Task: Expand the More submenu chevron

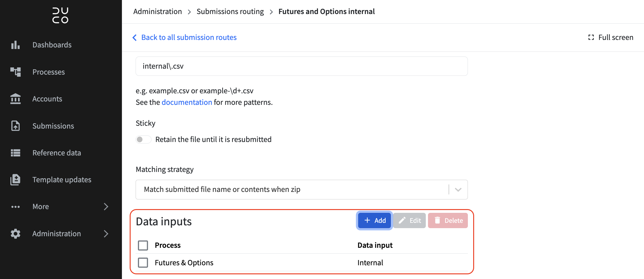Action: click(106, 207)
